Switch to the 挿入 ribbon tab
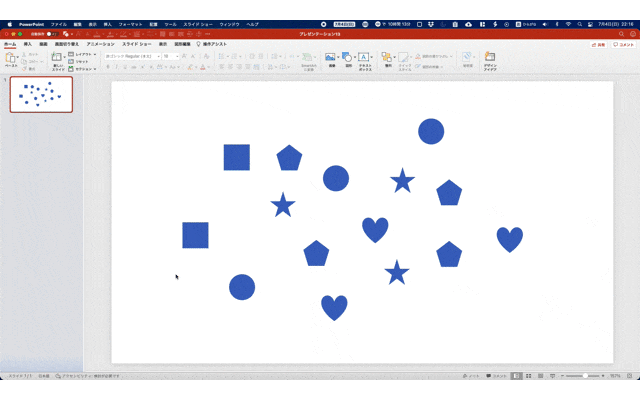Screen dimensions: 640x400 tap(27, 44)
